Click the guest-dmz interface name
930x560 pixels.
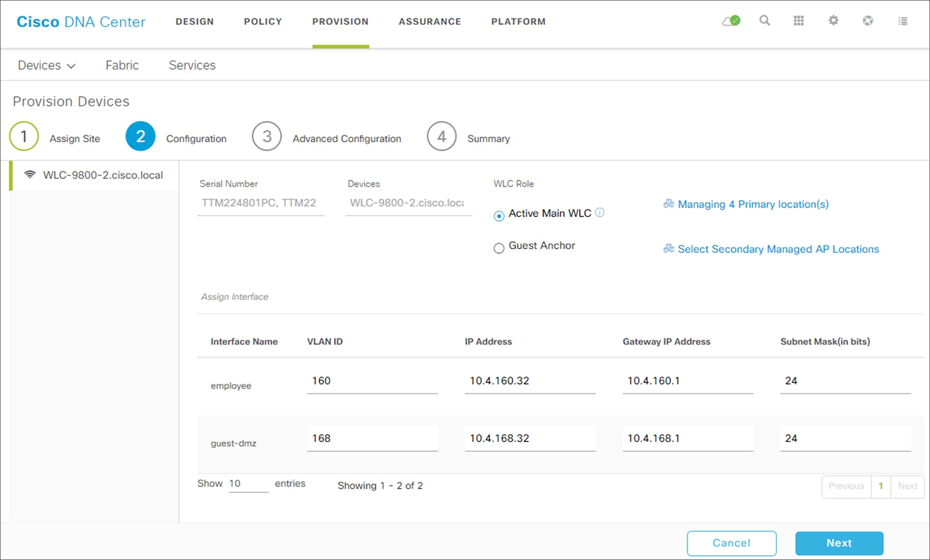234,443
